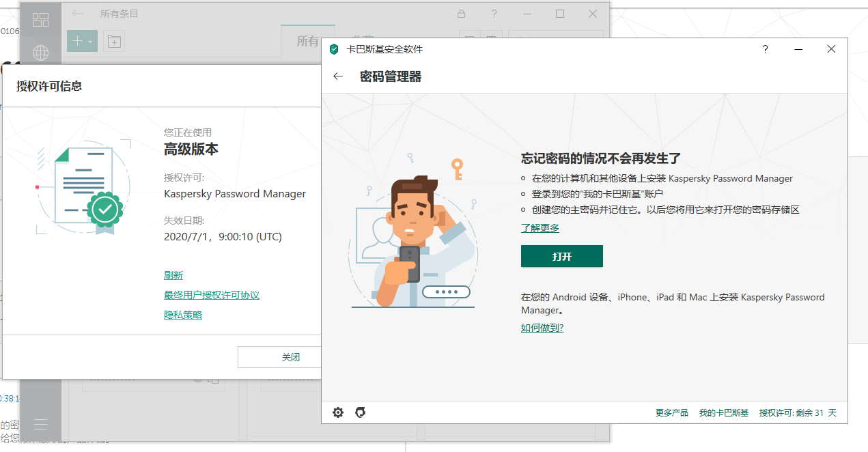
Task: Open the globe websites icon in the Password Manager sidebar
Action: (x=40, y=53)
